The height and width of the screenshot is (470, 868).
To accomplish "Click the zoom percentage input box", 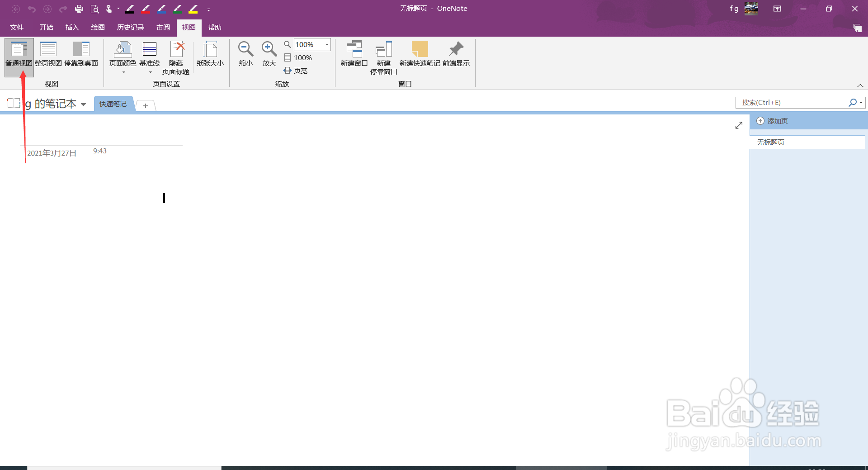I will click(x=309, y=45).
